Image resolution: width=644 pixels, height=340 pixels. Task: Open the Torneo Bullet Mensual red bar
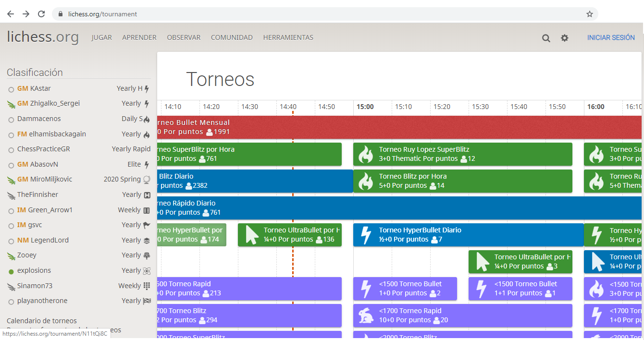click(x=399, y=127)
